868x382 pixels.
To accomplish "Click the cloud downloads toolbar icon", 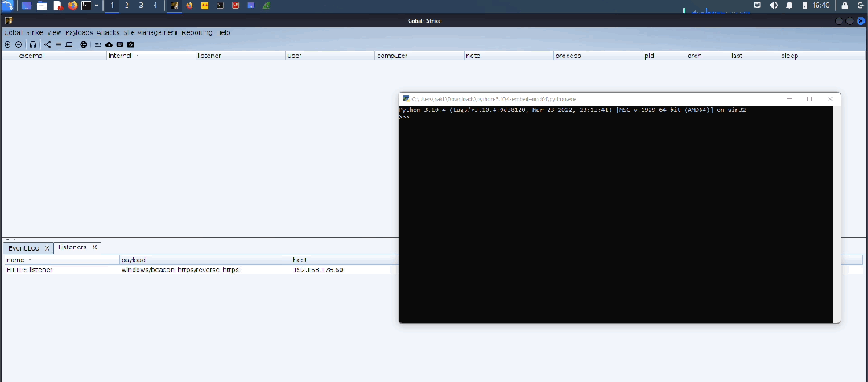I will pos(109,44).
